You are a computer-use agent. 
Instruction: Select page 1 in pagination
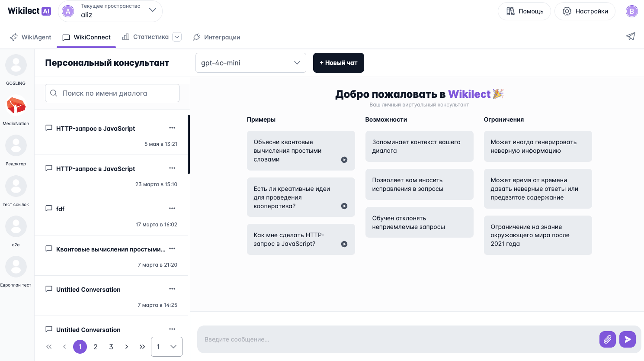[x=80, y=347]
